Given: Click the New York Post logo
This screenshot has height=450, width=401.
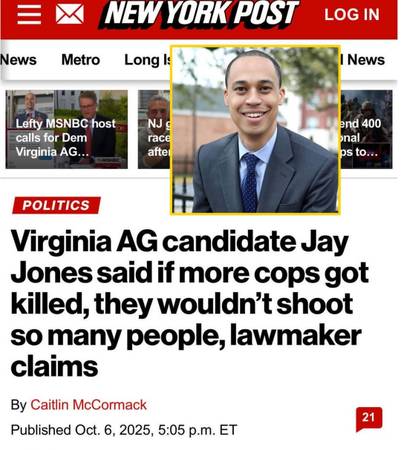Looking at the screenshot, I should [x=199, y=14].
